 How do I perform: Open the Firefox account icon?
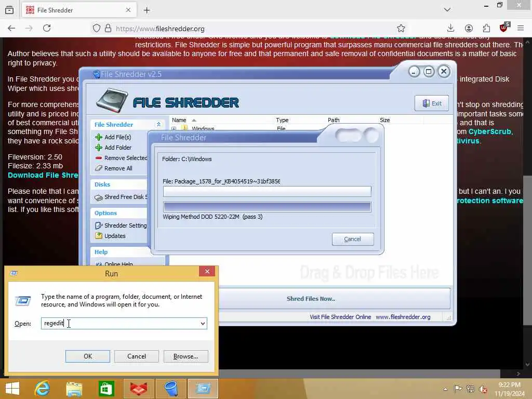pyautogui.click(x=469, y=28)
